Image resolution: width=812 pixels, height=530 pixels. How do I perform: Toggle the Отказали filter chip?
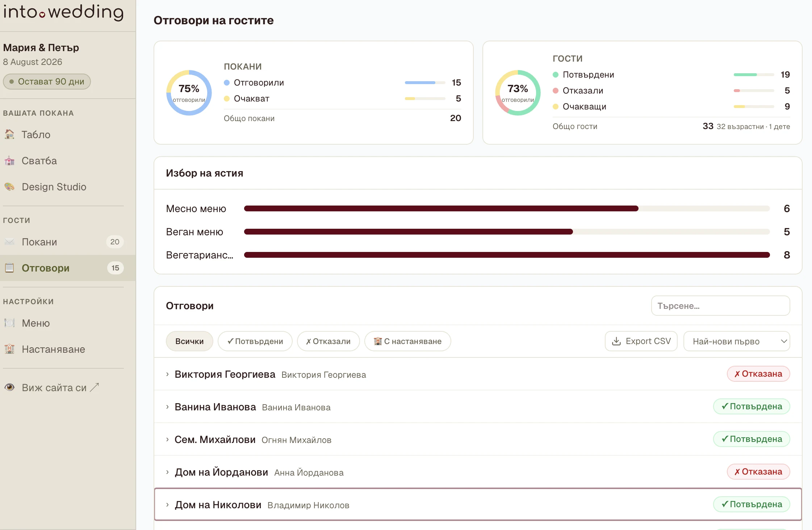point(328,341)
